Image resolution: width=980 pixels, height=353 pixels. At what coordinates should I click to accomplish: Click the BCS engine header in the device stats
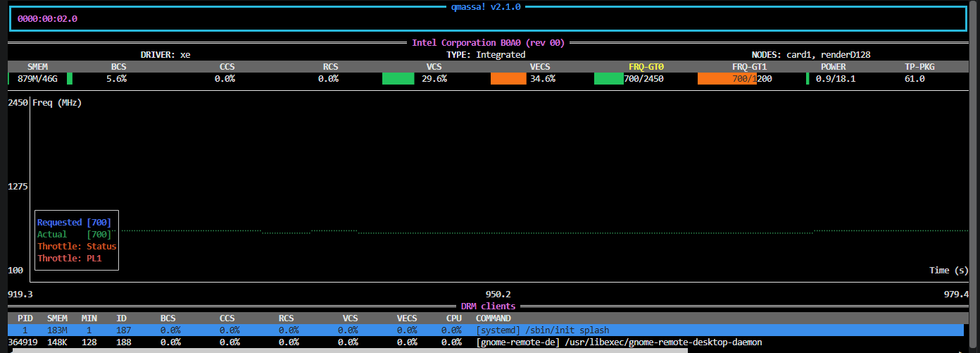click(x=119, y=67)
